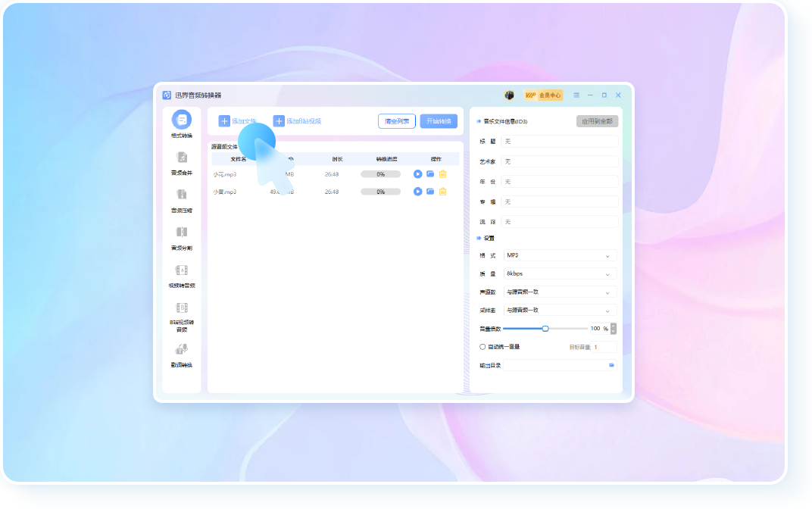Open the hamburger menu in title bar
812x509 pixels.
576,95
